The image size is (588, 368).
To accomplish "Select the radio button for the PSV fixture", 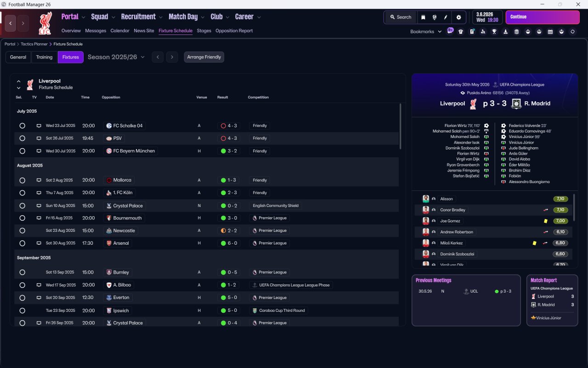I will pyautogui.click(x=22, y=138).
